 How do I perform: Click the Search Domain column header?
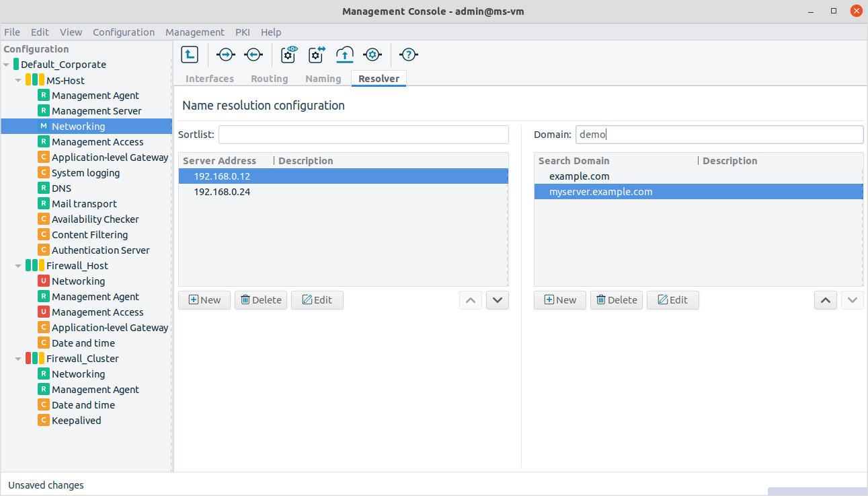(616, 161)
